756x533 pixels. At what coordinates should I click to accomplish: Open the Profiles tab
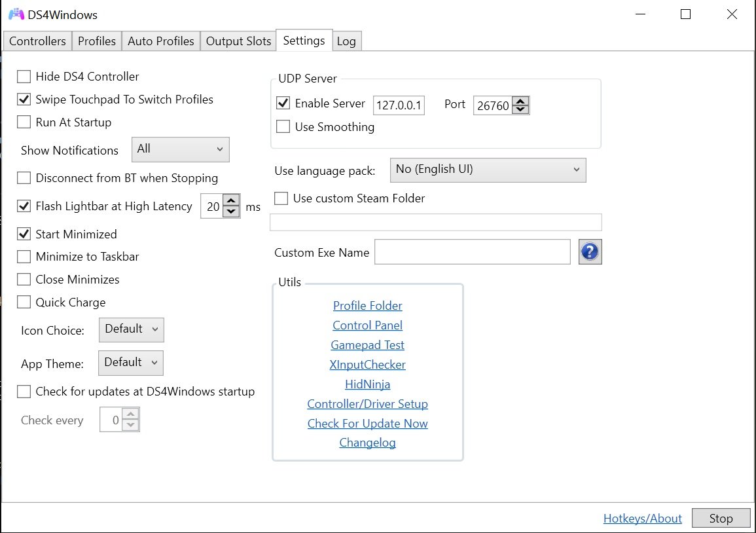coord(97,41)
